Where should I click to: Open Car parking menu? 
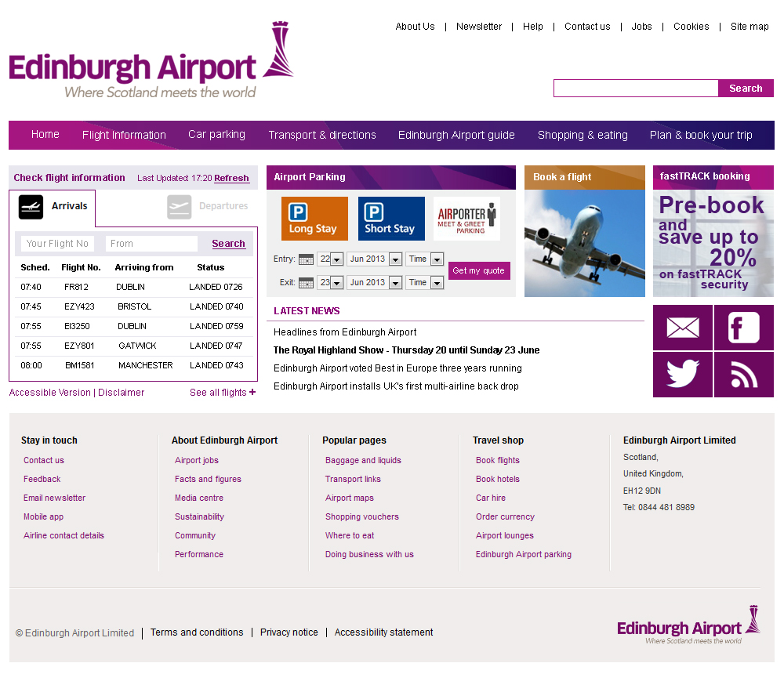click(216, 135)
